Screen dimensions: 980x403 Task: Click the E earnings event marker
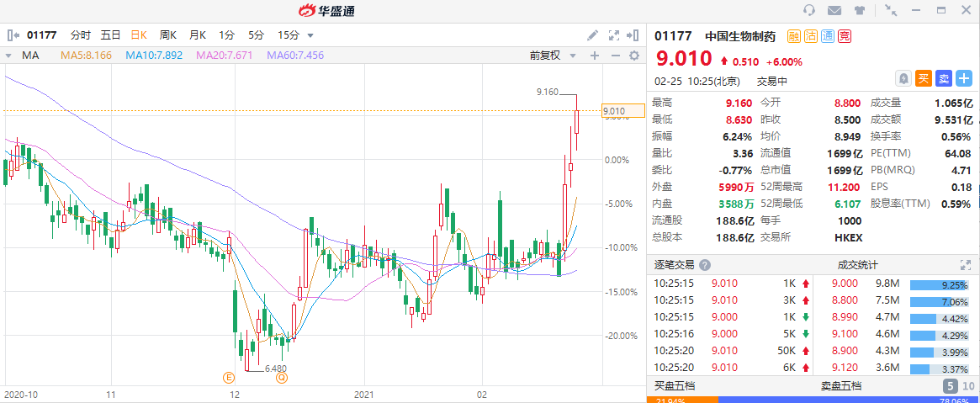(x=228, y=378)
